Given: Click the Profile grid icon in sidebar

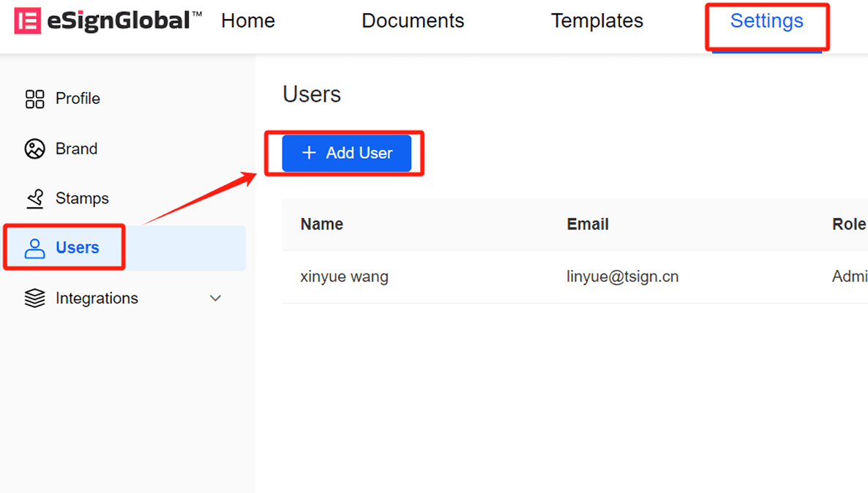Looking at the screenshot, I should pos(34,99).
